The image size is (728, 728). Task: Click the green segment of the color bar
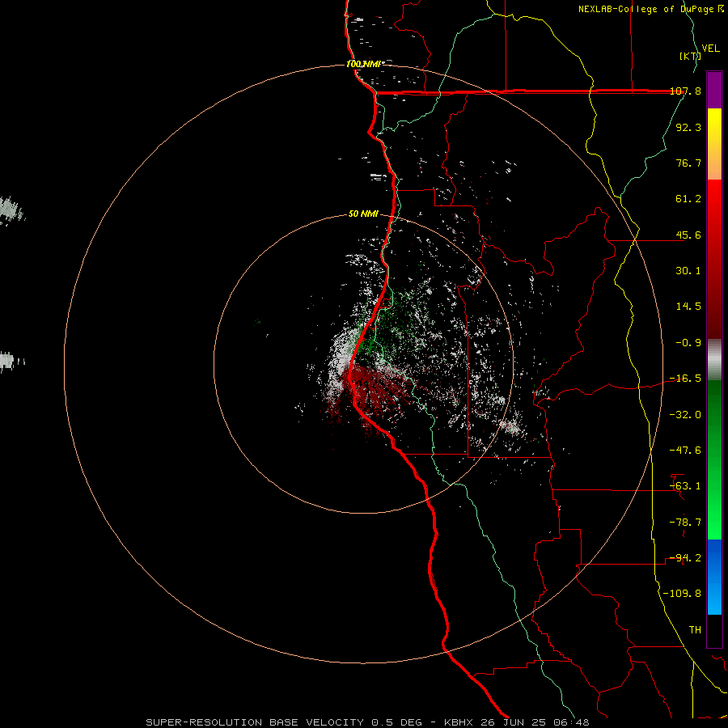coord(714,459)
